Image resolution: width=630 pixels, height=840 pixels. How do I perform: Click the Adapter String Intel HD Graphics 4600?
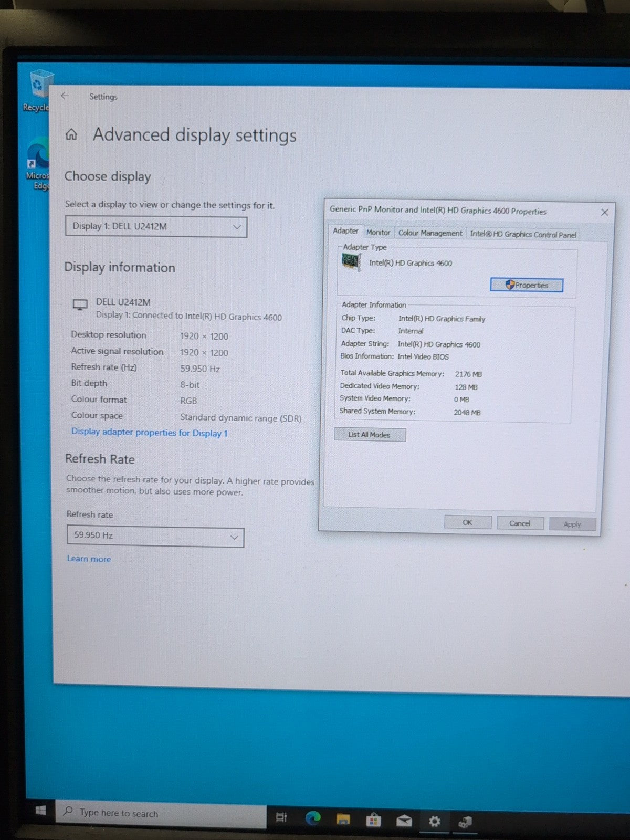point(439,344)
